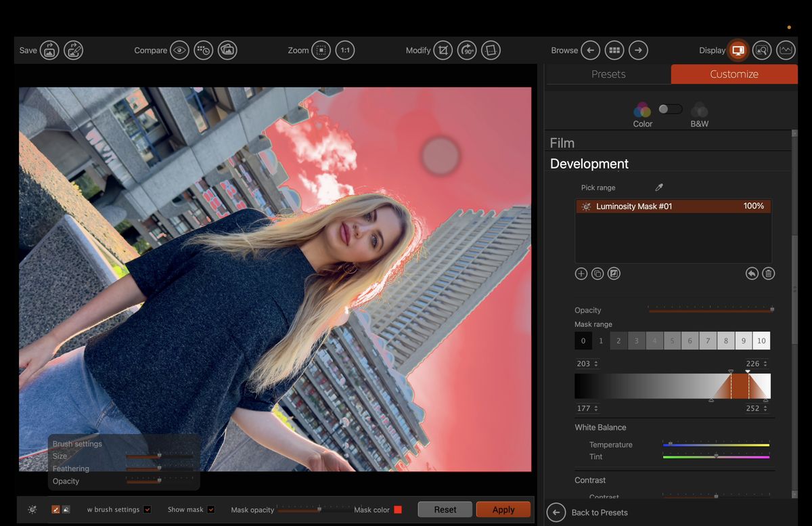812x526 pixels.
Task: Expand the Contrast section
Action: [x=589, y=480]
